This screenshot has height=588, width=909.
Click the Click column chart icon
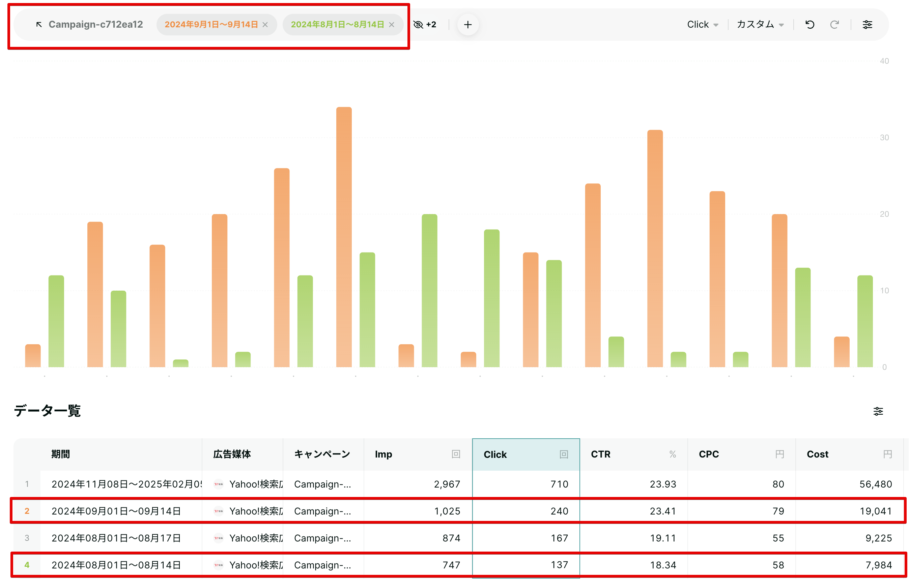(x=564, y=454)
